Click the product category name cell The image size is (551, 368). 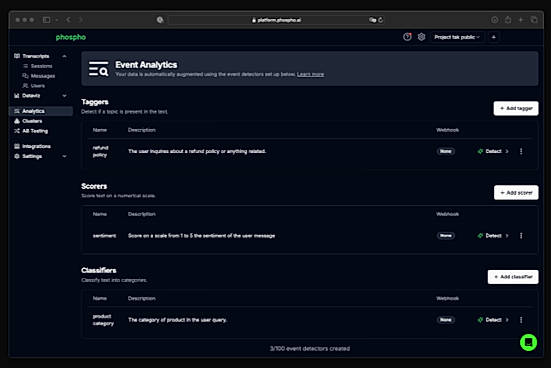[x=103, y=320]
